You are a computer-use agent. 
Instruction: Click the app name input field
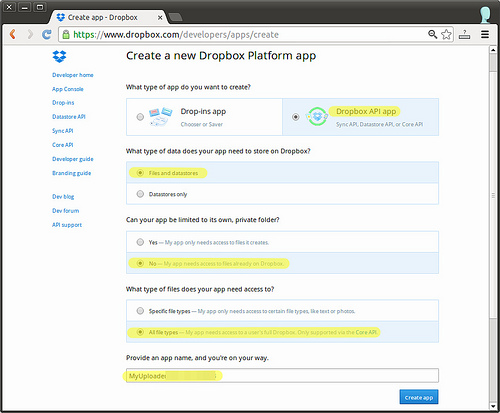(282, 376)
